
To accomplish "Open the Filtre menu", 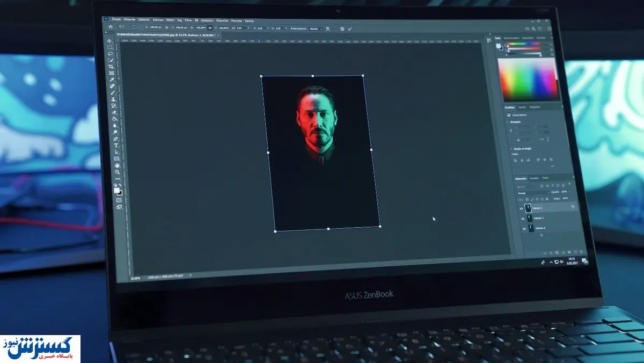I will coord(188,20).
